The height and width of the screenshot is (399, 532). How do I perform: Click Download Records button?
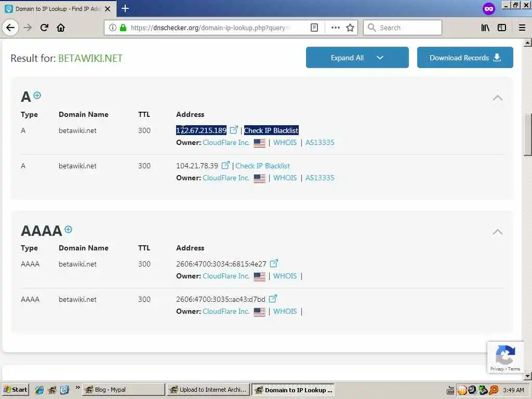click(465, 58)
